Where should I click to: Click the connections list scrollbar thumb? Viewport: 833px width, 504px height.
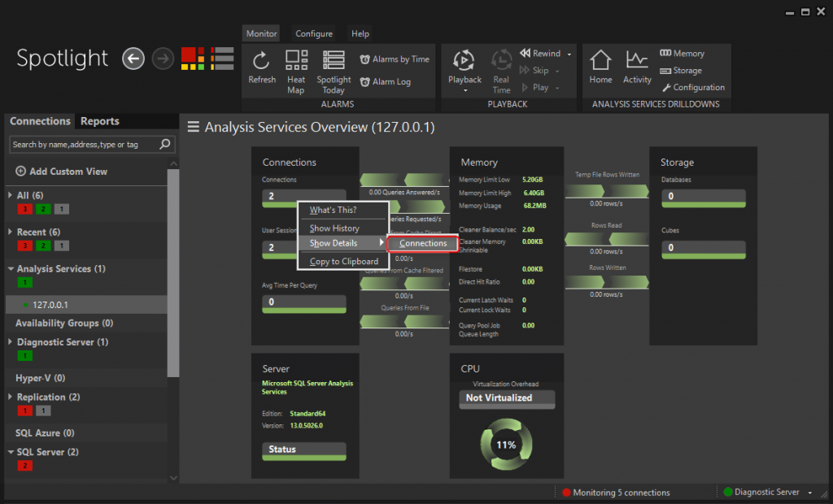(x=173, y=273)
